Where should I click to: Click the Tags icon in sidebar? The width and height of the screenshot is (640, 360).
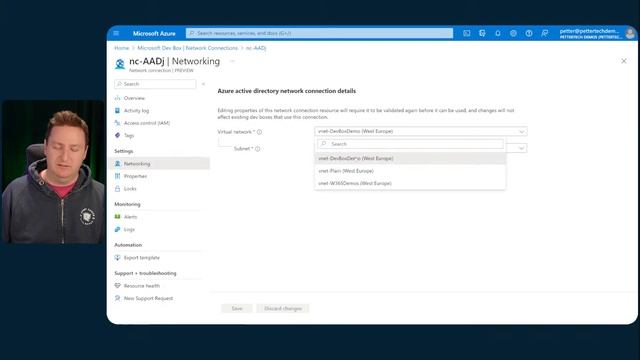[118, 135]
